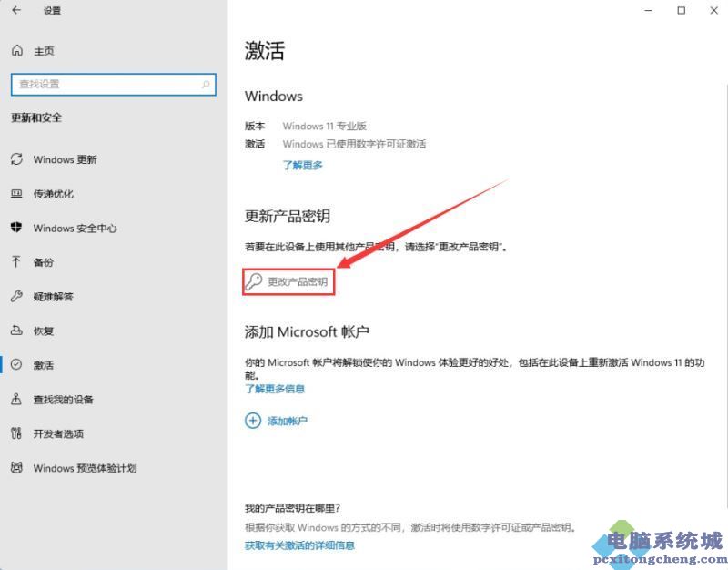
Task: Click the 备份 upload arrow icon
Action: click(16, 262)
